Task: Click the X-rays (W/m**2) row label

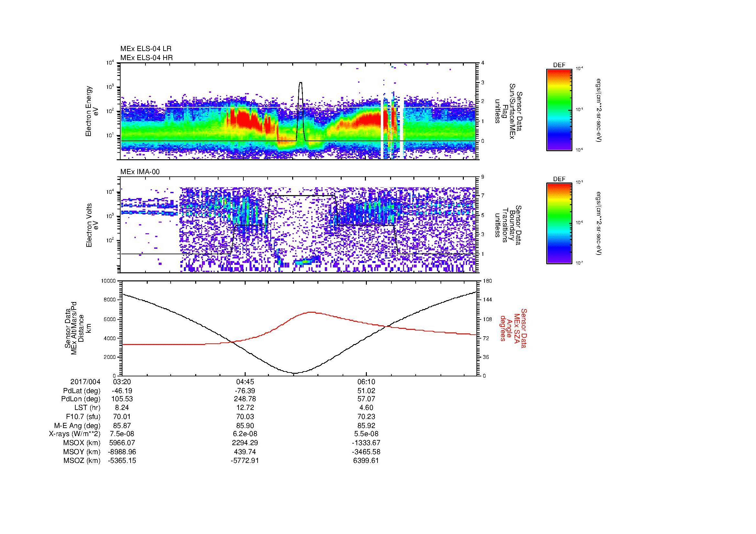Action: 74,434
